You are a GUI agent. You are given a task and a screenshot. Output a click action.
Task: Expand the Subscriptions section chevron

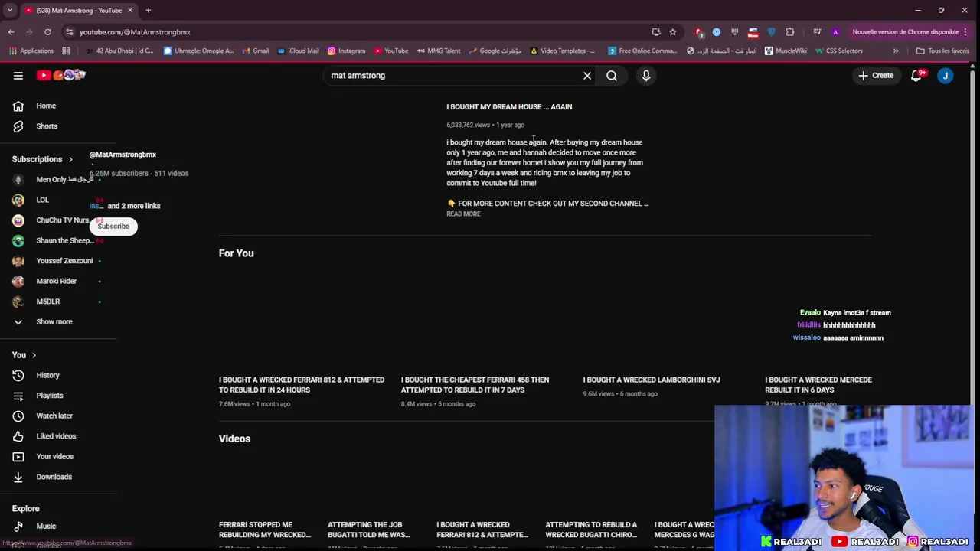coord(70,160)
